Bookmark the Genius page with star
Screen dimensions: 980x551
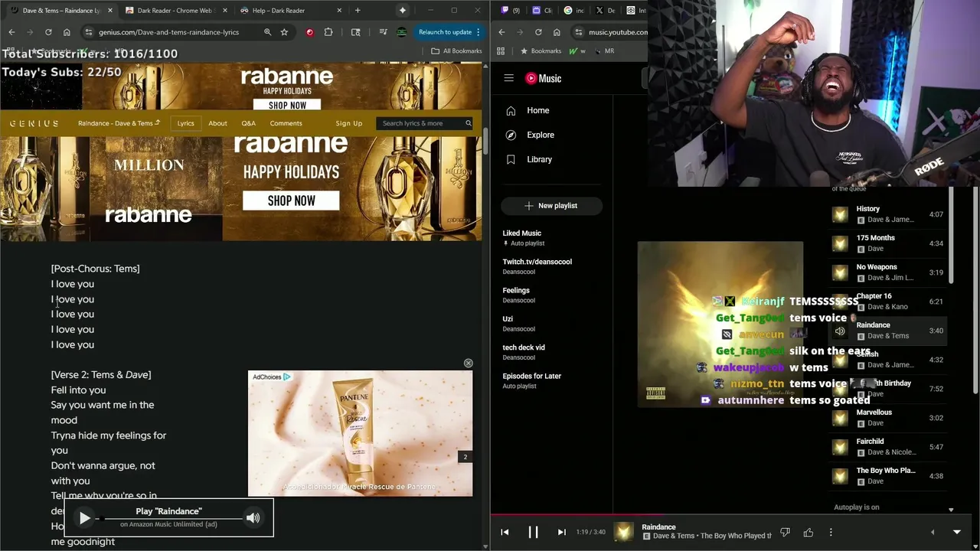click(284, 32)
